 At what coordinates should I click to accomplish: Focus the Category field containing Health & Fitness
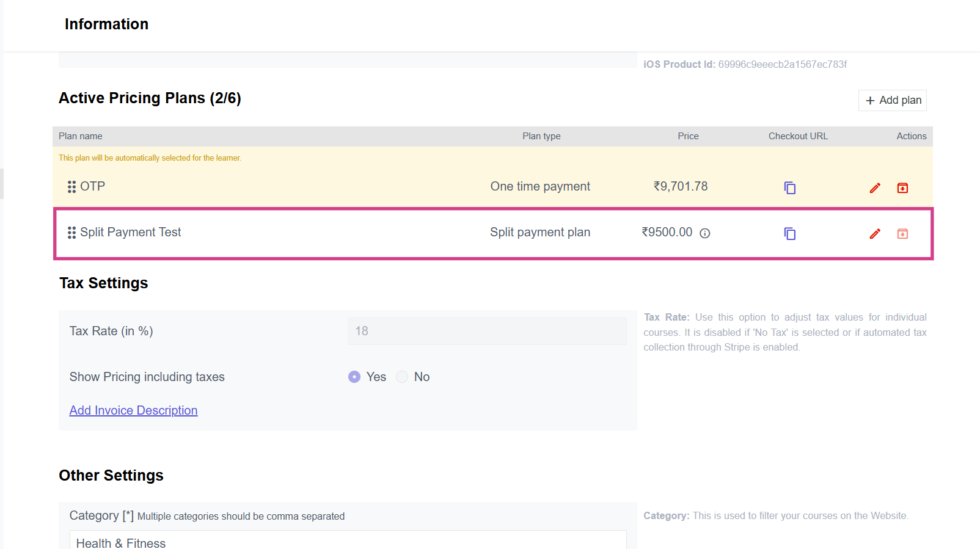click(x=348, y=542)
